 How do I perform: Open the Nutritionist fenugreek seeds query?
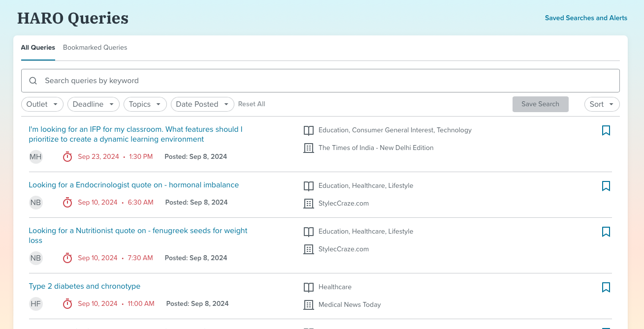point(138,236)
